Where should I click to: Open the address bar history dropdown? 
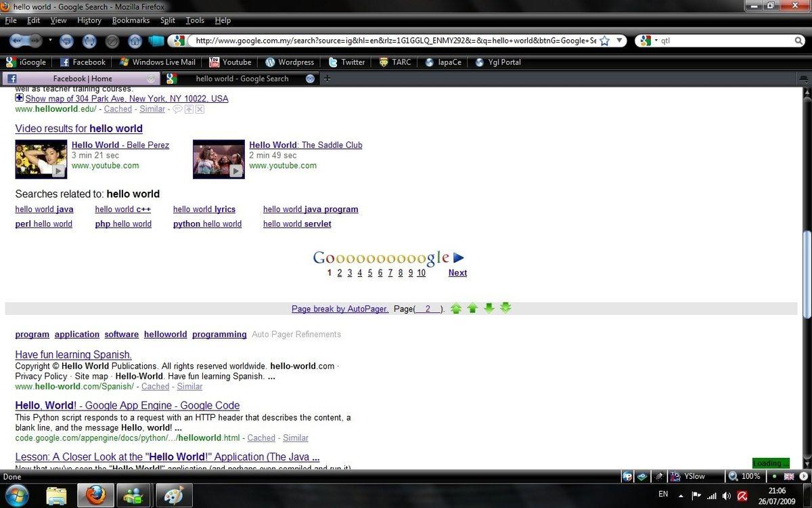click(x=619, y=41)
